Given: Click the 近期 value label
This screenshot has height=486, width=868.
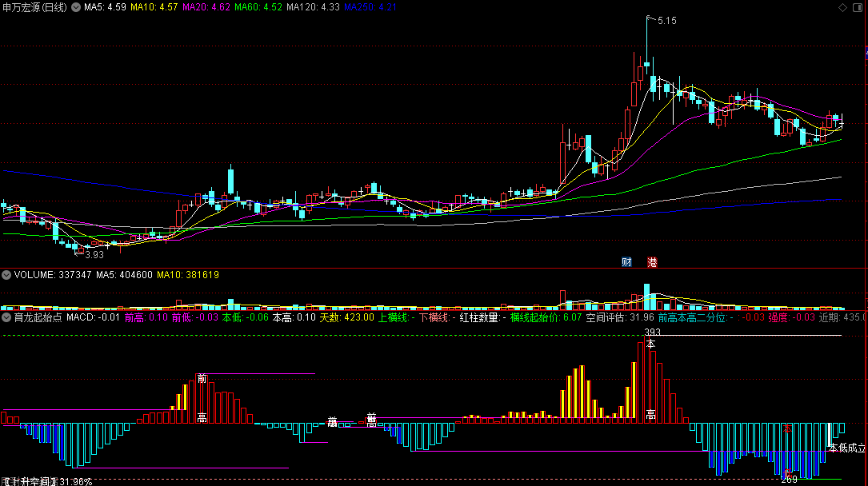Looking at the screenshot, I should [843, 317].
